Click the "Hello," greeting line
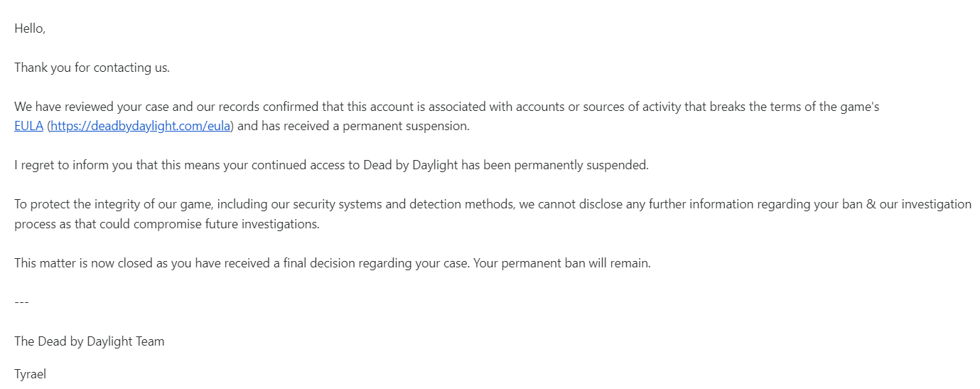This screenshot has width=980, height=389. pyautogui.click(x=30, y=29)
